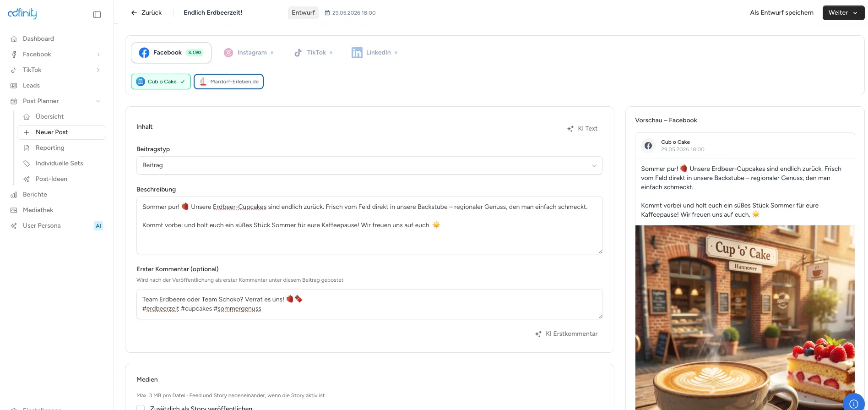Go back with the Zurück button
Viewport: 868px width, 410px height.
point(146,13)
